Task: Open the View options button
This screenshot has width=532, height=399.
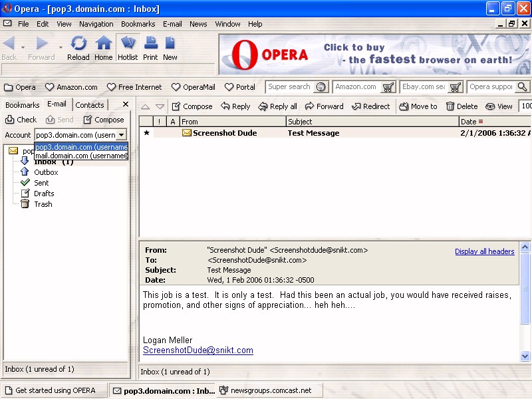Action: point(499,106)
